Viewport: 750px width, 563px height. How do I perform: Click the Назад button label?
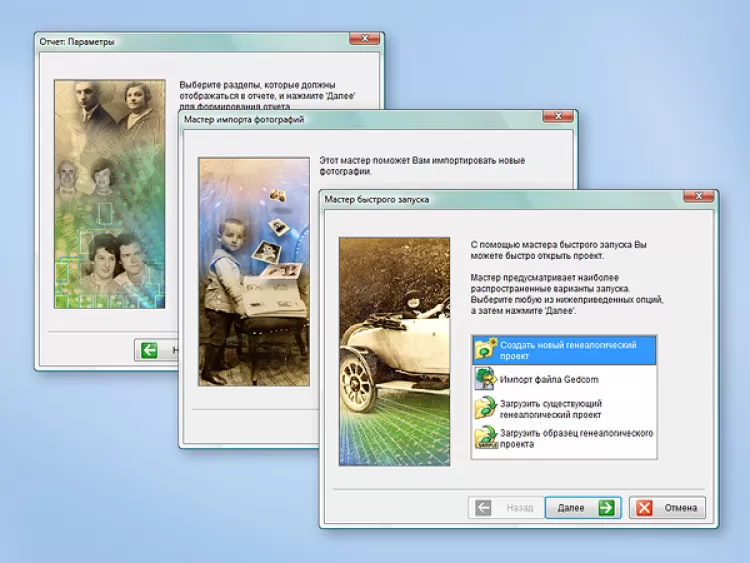point(519,508)
